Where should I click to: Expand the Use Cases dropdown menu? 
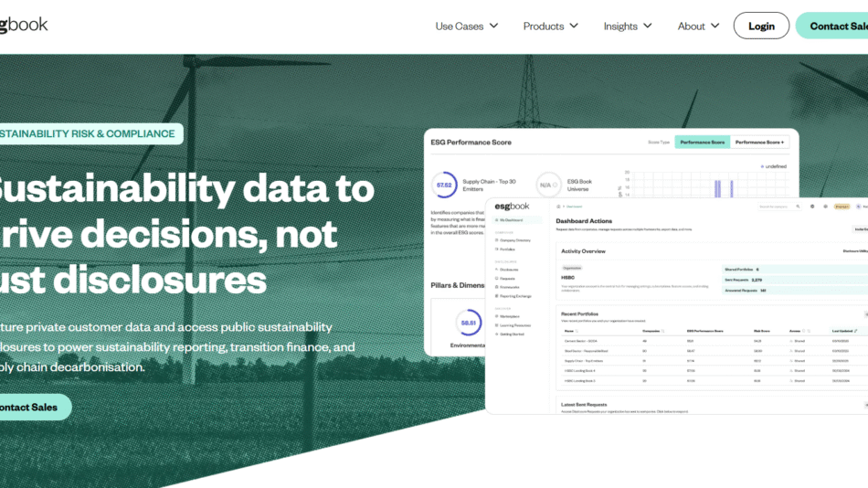point(467,27)
